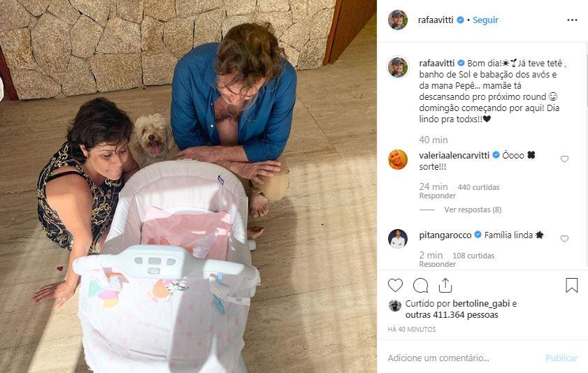The image size is (588, 373).
Task: Click the Seguir follow button
Action: [485, 20]
